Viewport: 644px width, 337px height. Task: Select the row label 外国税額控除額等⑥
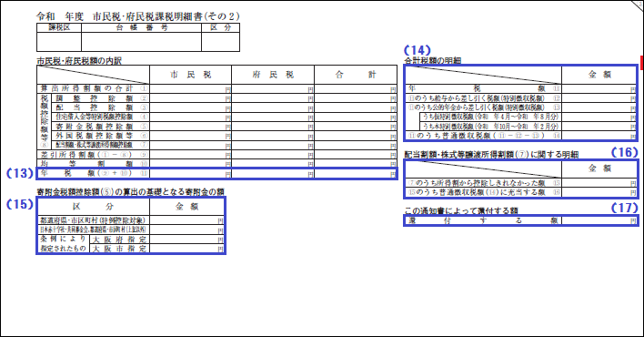tap(100, 136)
